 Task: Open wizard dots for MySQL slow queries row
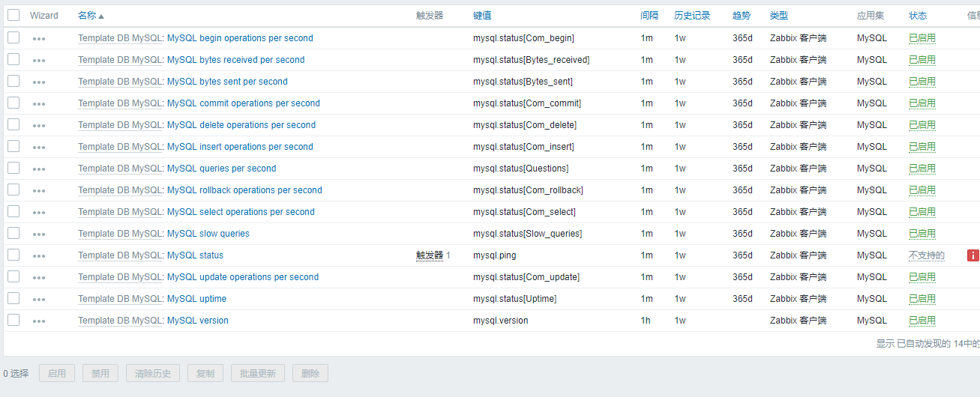pyautogui.click(x=39, y=234)
